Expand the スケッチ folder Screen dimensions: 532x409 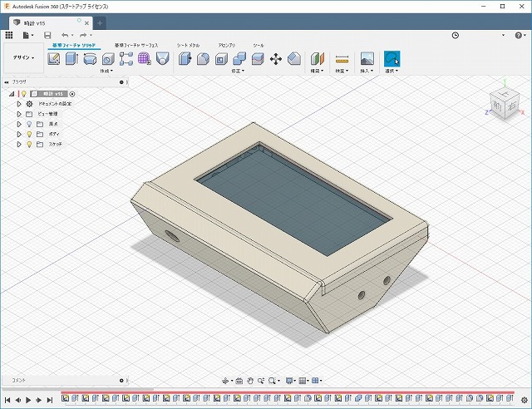click(x=19, y=145)
